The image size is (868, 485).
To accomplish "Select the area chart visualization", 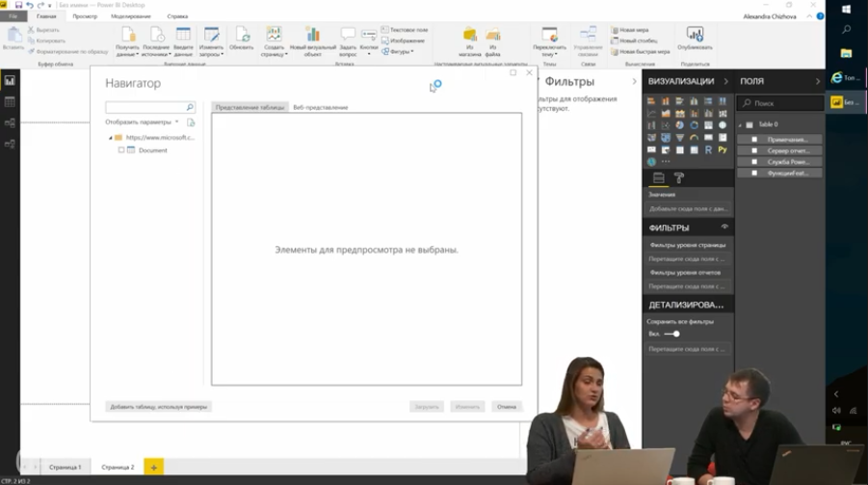I will (666, 113).
